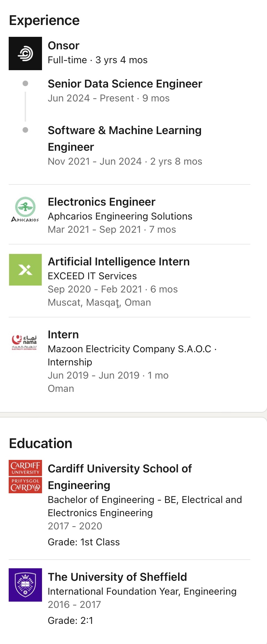Screen dimensions: 267x644
Task: Click Aphcarios Engineering Solutions company text
Action: click(x=120, y=216)
